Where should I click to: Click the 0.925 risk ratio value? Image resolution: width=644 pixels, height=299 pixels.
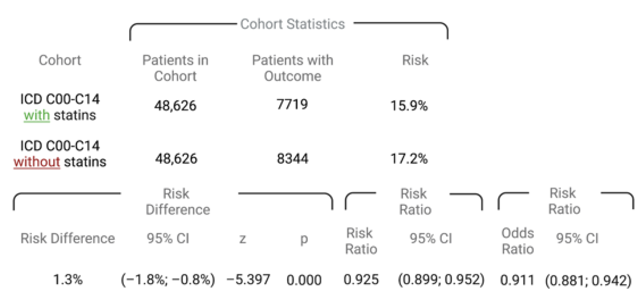[x=361, y=279]
